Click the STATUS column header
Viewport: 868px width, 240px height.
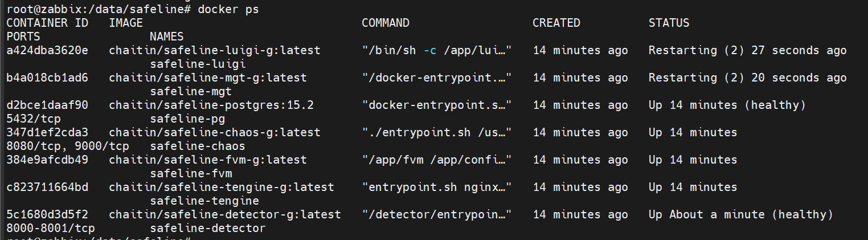pyautogui.click(x=669, y=23)
